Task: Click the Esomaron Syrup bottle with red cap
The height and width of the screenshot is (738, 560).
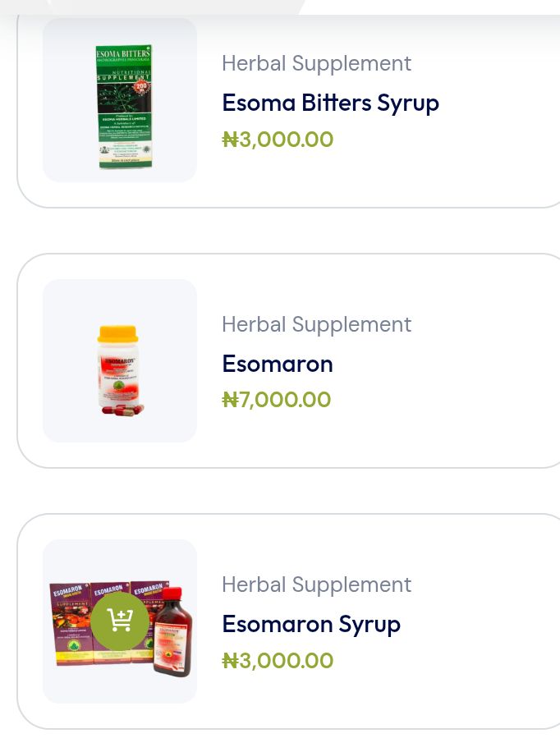Action: click(172, 632)
